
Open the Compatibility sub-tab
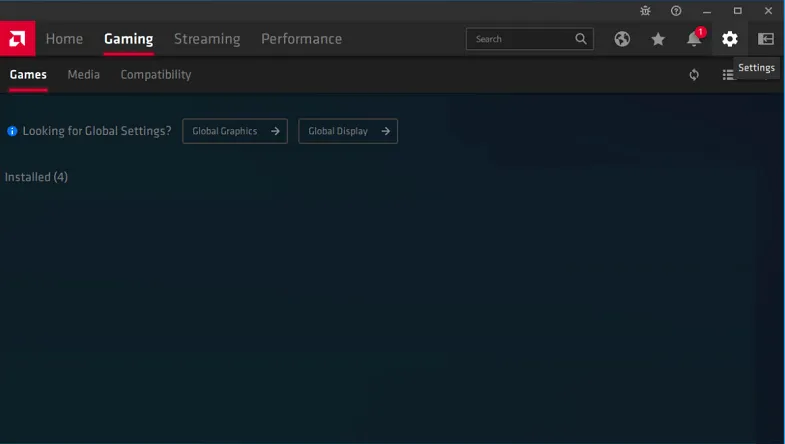(x=156, y=75)
